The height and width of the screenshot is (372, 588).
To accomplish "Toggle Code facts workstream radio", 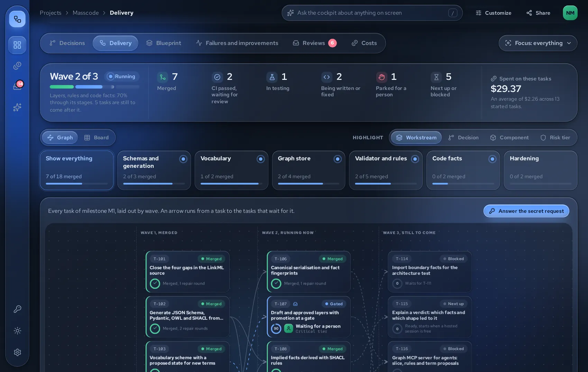I will pos(492,159).
